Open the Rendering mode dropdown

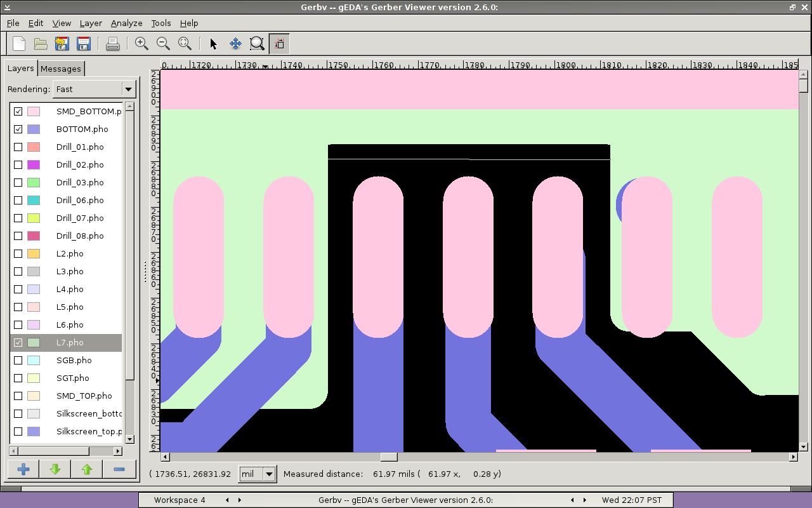pos(94,89)
